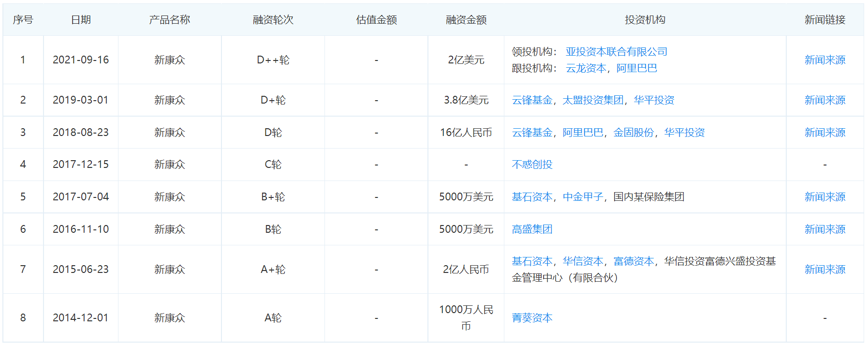This screenshot has height=346, width=868.
Task: Click 华平投资 in the 16亿人民币 row
Action: click(684, 133)
